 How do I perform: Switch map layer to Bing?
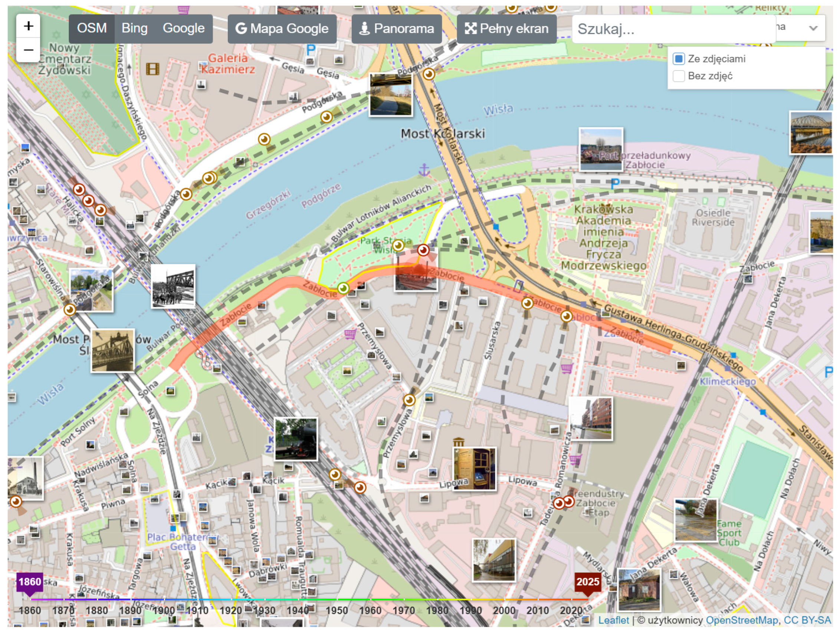pyautogui.click(x=134, y=29)
